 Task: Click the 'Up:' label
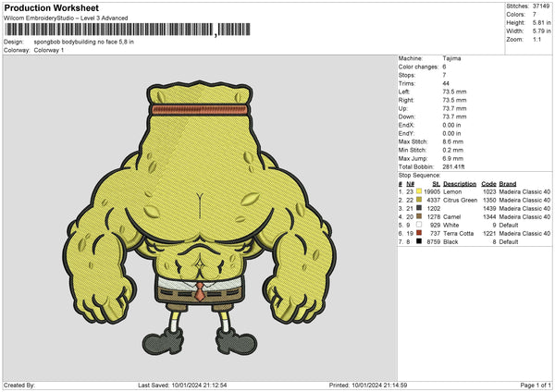[402, 108]
